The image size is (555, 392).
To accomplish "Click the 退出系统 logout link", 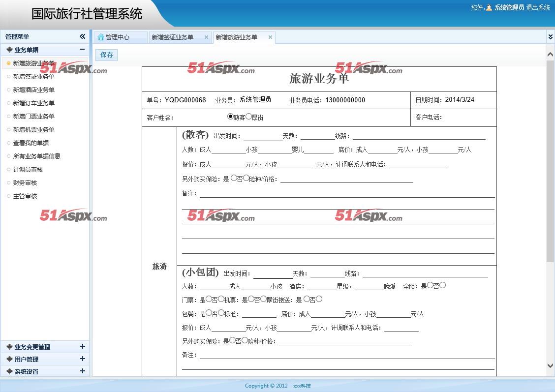I will [538, 7].
